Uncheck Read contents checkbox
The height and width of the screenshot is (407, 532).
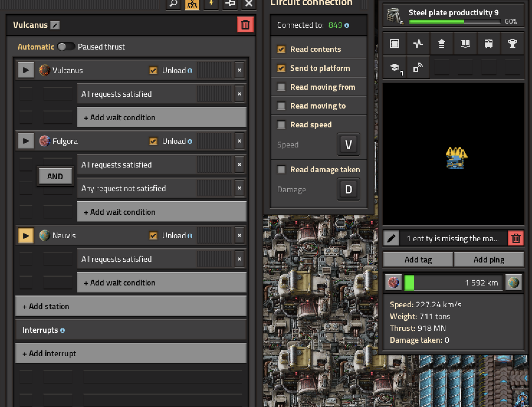tap(281, 49)
